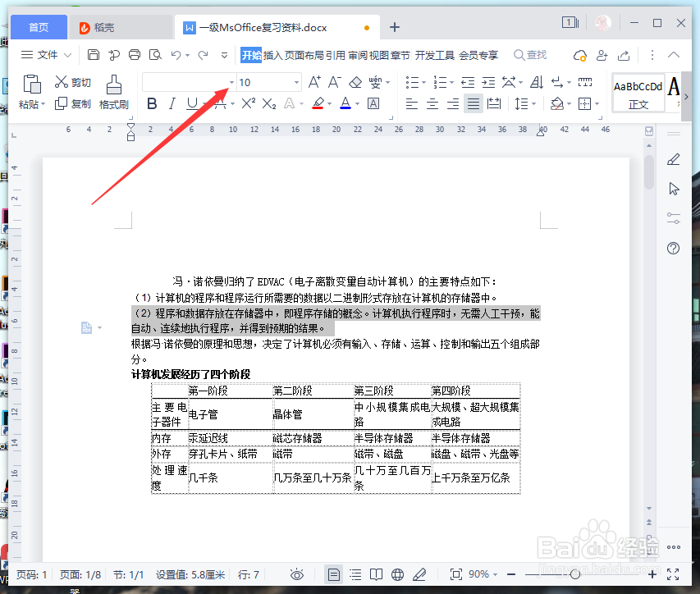Switch to the 插入 ribbon tab
This screenshot has width=700, height=594.
point(272,55)
